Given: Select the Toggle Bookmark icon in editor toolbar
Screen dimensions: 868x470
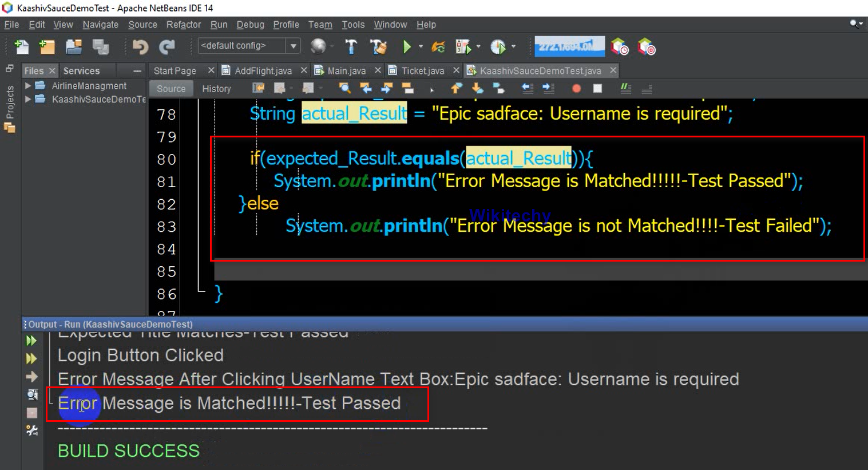Looking at the screenshot, I should [x=498, y=88].
